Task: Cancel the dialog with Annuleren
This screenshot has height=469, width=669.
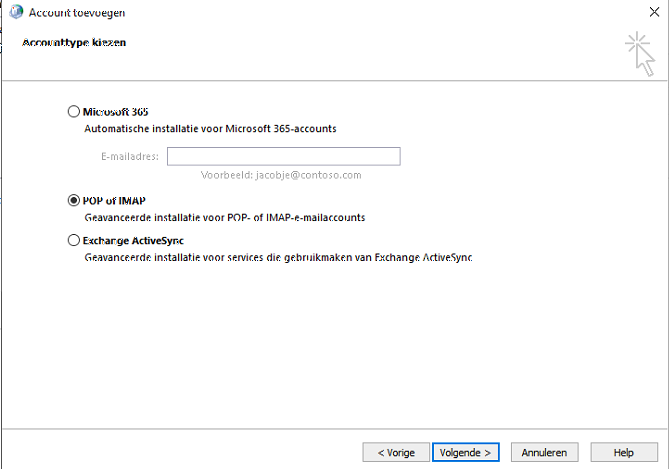Action: [544, 452]
